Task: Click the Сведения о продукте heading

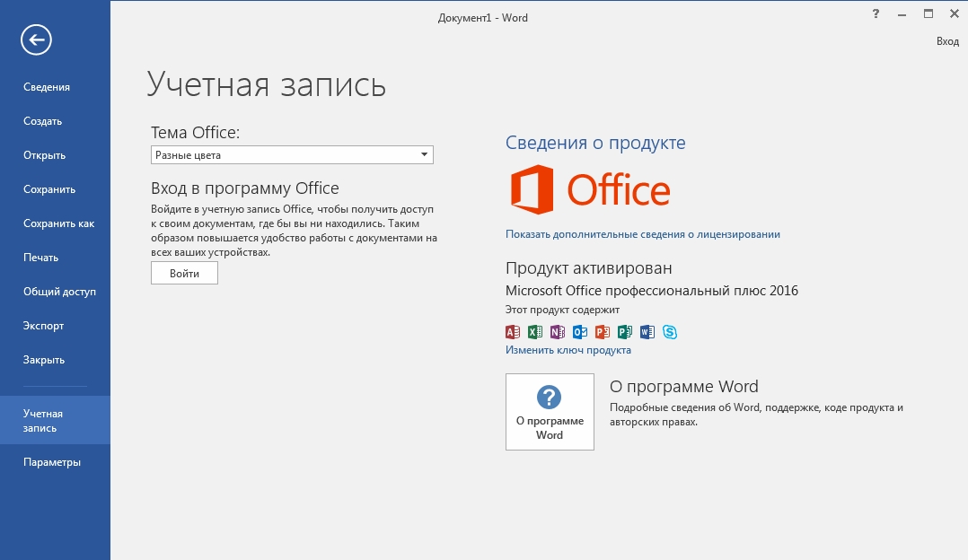Action: (595, 143)
